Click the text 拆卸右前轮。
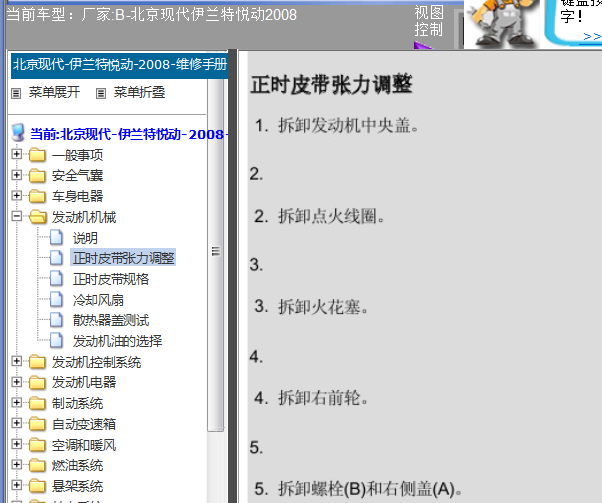This screenshot has width=602, height=503. coord(323,398)
